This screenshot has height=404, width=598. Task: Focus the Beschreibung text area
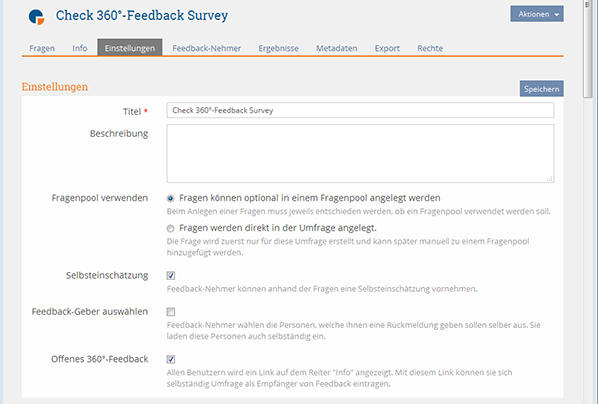pos(360,153)
